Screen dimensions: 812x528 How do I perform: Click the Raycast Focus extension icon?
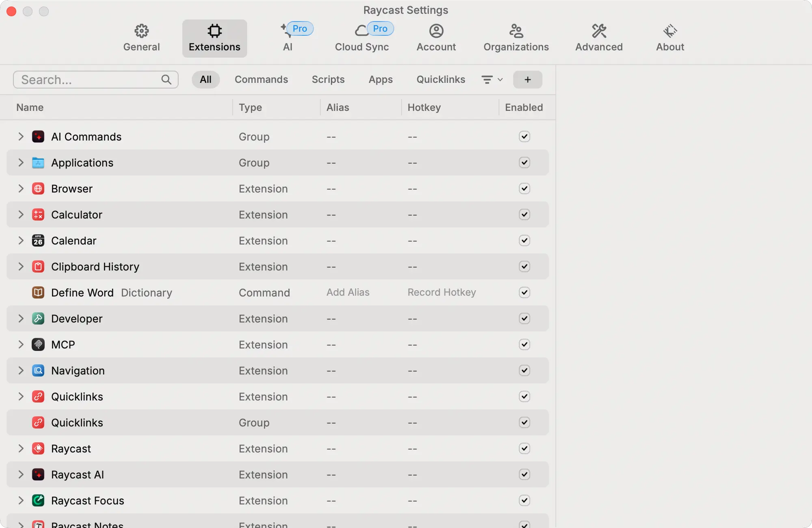coord(38,500)
